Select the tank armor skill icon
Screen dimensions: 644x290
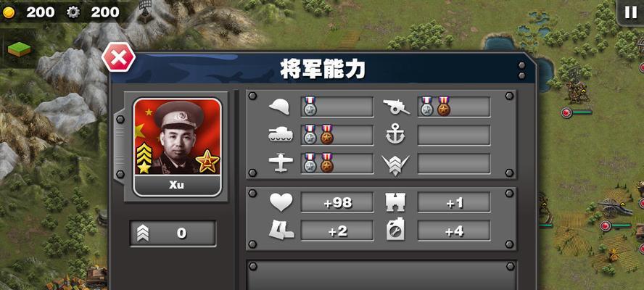click(281, 135)
